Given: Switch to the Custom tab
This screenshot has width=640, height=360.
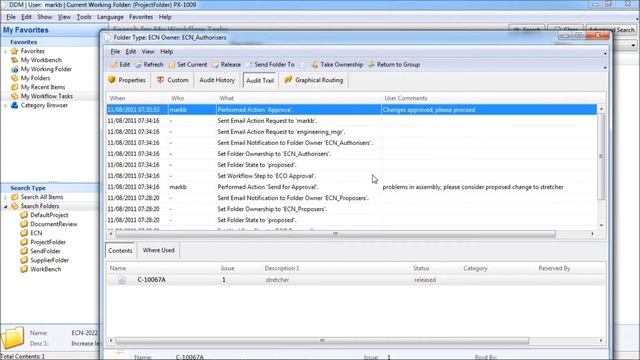Looking at the screenshot, I should tap(173, 80).
